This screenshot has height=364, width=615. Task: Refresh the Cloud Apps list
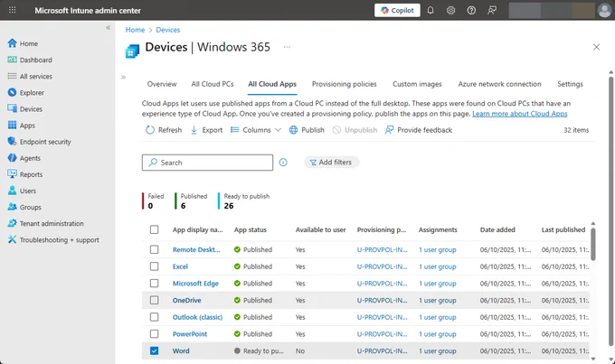[x=164, y=130]
